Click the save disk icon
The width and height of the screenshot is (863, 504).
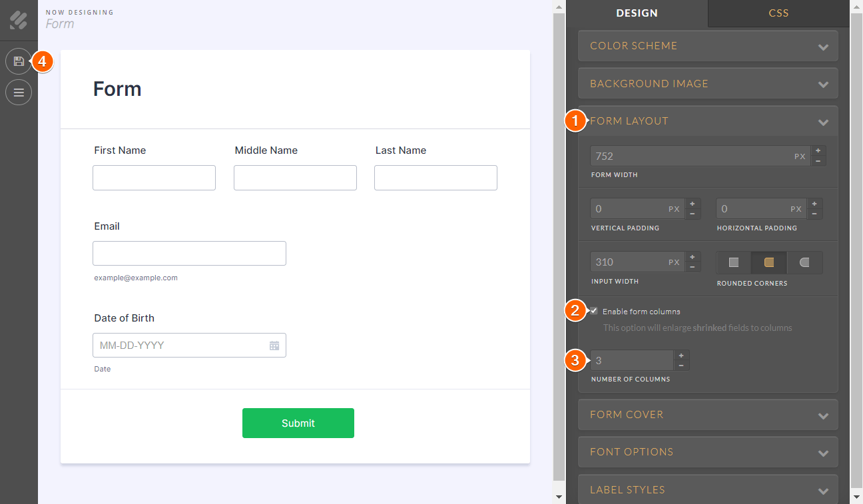19,61
